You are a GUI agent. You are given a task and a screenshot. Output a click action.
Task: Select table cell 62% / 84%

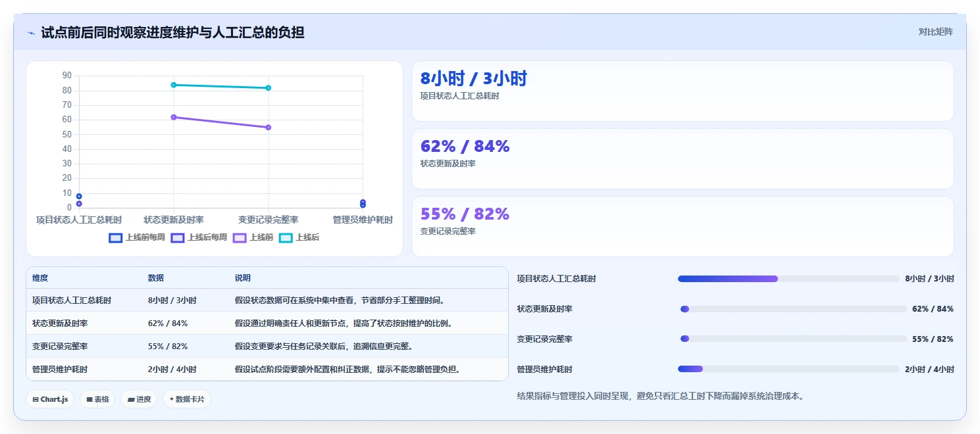point(168,324)
